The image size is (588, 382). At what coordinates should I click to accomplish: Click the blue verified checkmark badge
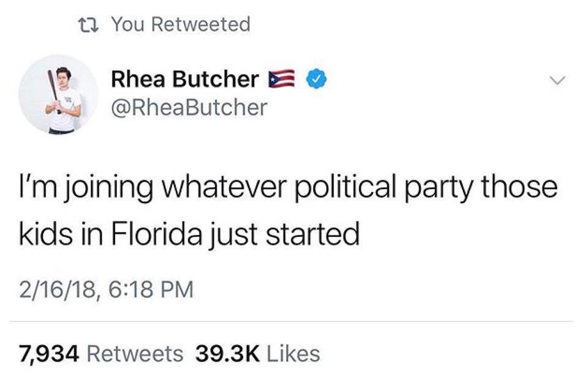point(317,79)
